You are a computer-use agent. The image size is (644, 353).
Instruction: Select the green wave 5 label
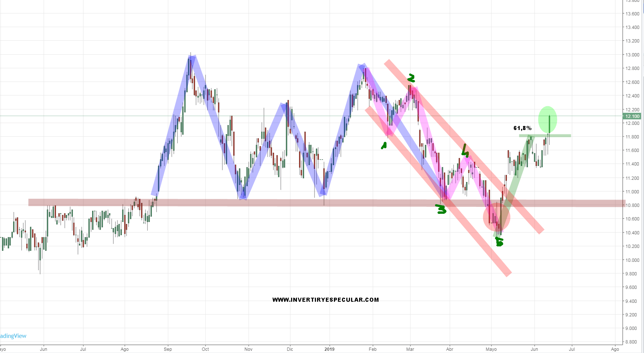pyautogui.click(x=499, y=242)
